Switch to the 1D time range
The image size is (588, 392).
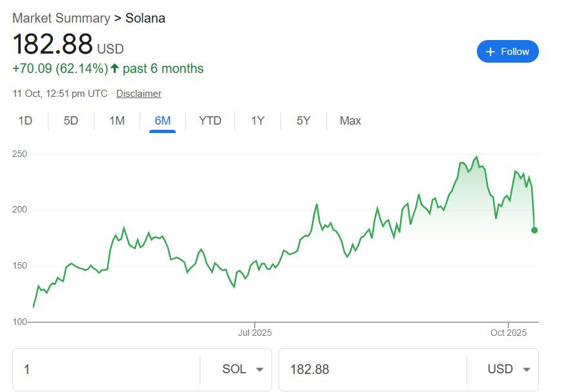pyautogui.click(x=25, y=121)
